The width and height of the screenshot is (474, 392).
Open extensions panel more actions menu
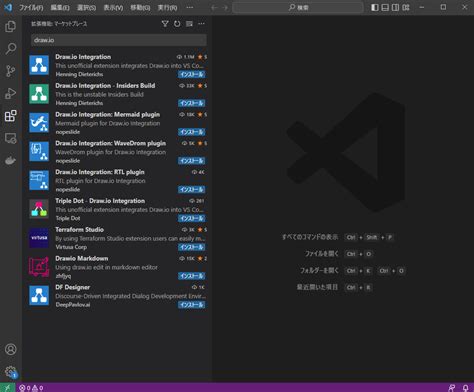click(201, 24)
